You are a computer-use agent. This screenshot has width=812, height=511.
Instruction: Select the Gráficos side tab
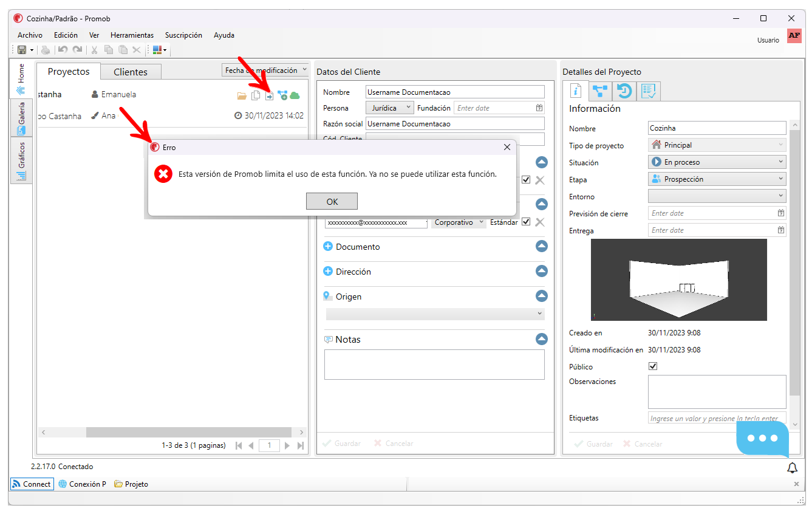pos(21,161)
